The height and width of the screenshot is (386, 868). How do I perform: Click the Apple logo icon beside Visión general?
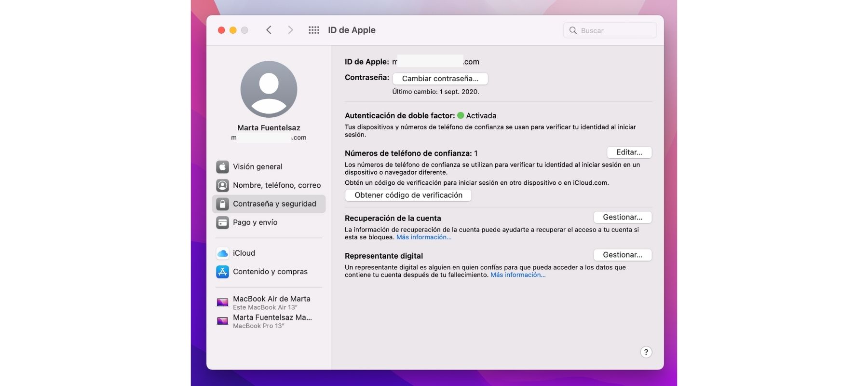pos(222,167)
